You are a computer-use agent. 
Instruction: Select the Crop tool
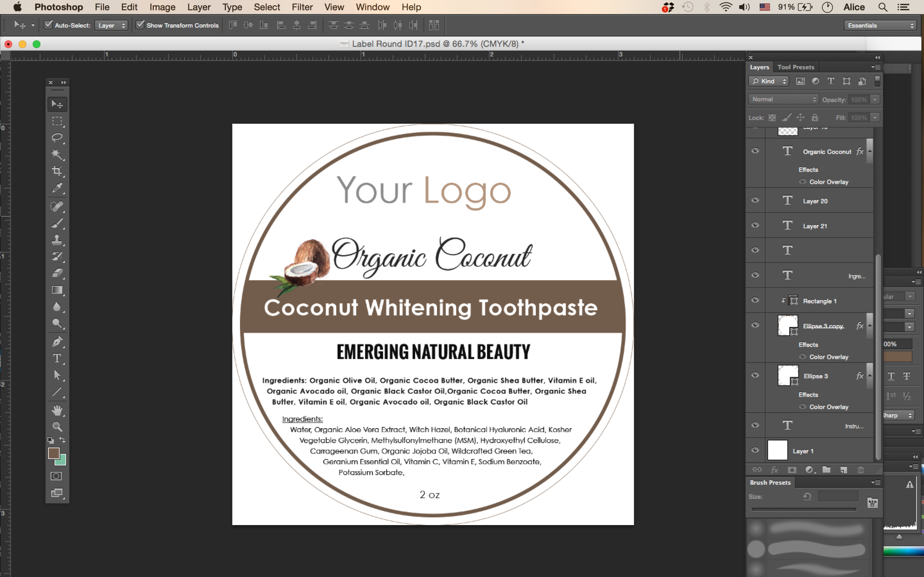point(57,171)
